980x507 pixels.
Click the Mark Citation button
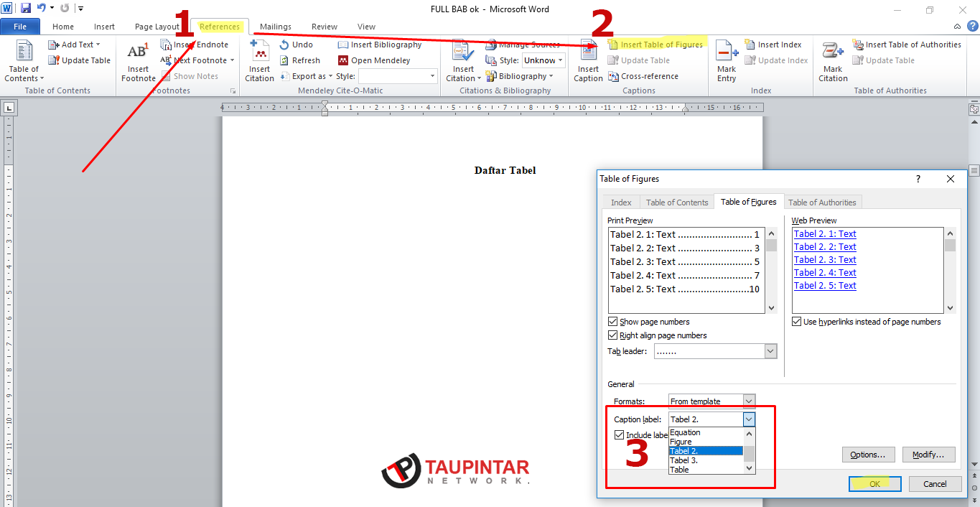tap(833, 61)
